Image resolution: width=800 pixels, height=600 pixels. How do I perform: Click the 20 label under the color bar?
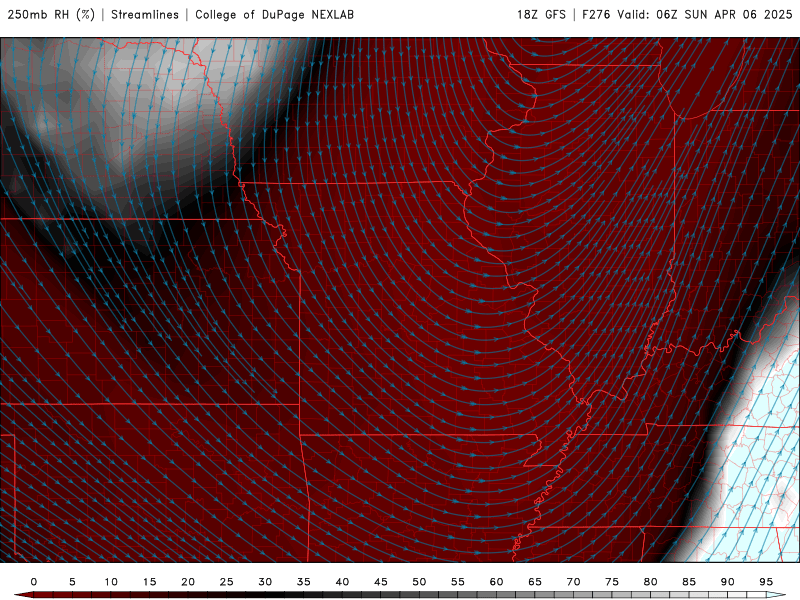click(x=188, y=582)
